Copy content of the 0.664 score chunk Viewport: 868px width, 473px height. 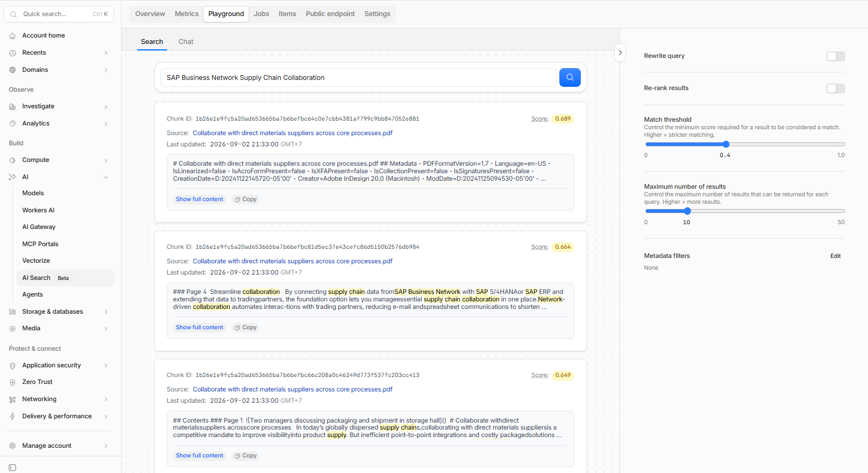[245, 327]
